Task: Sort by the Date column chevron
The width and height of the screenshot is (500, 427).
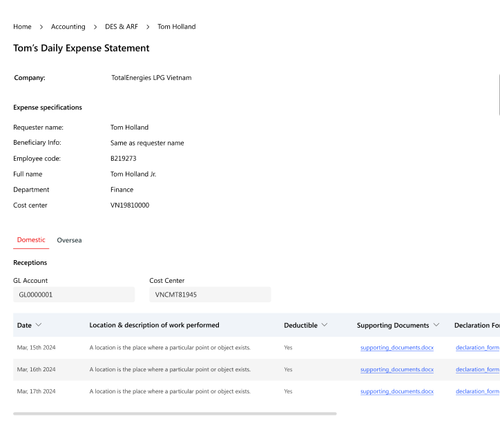Action: (x=39, y=325)
